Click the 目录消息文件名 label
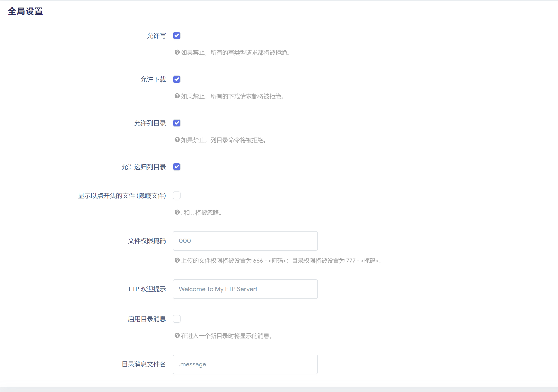 [144, 364]
